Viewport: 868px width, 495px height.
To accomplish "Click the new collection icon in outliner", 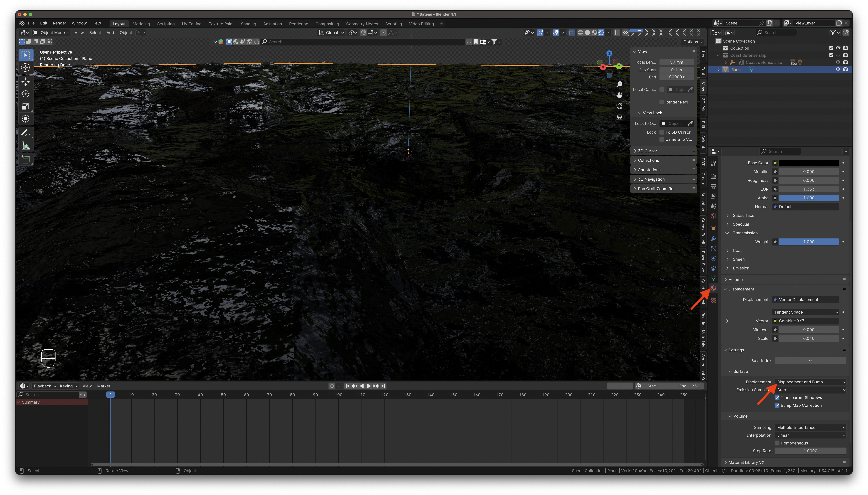I will pos(846,33).
